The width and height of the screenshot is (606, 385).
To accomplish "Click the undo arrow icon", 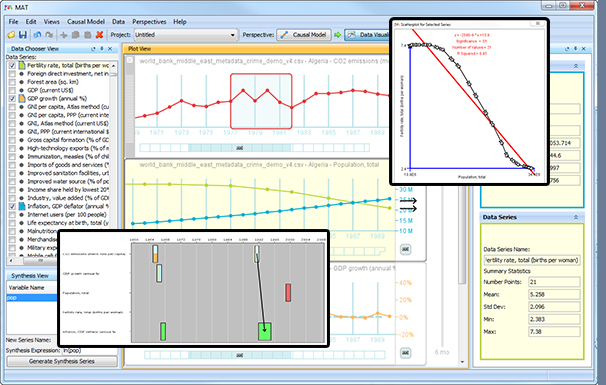I will coord(37,35).
